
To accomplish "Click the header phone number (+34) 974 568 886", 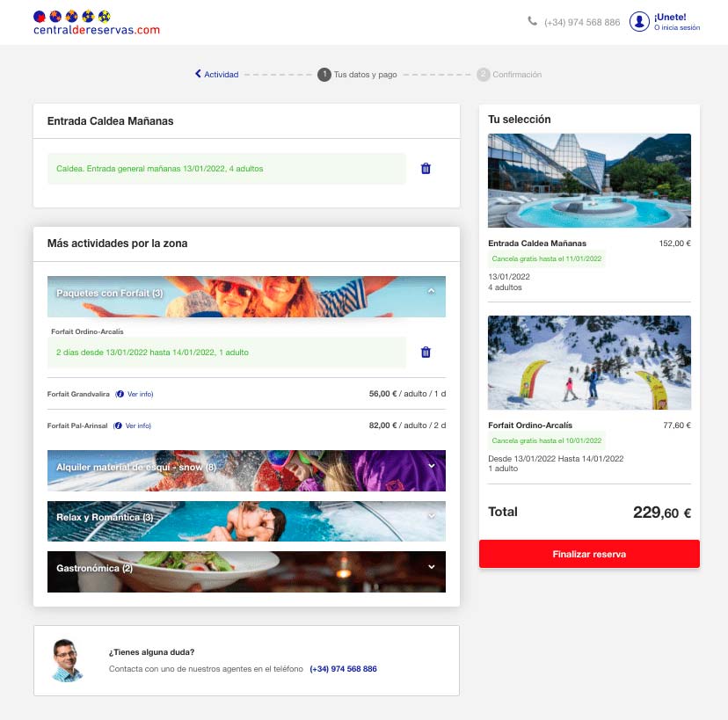I will (x=582, y=22).
